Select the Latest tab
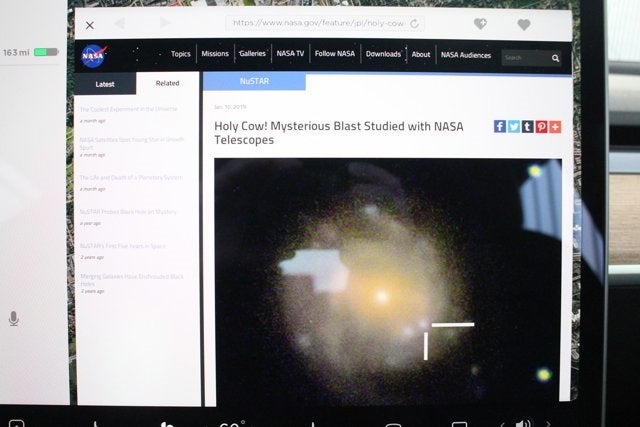 point(105,84)
